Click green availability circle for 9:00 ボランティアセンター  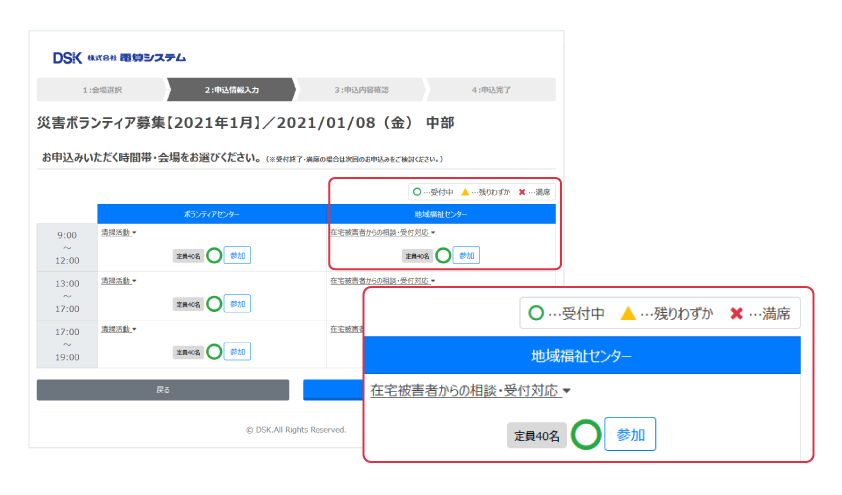(211, 255)
